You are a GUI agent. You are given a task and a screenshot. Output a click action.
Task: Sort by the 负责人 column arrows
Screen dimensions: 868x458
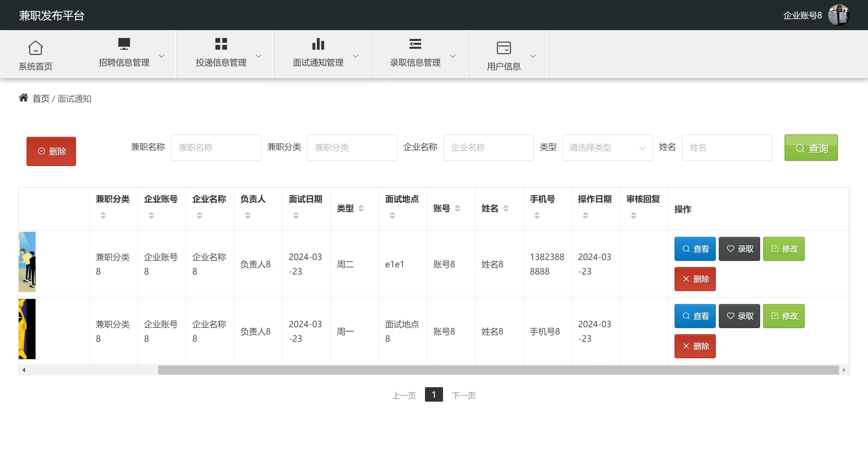pyautogui.click(x=248, y=215)
